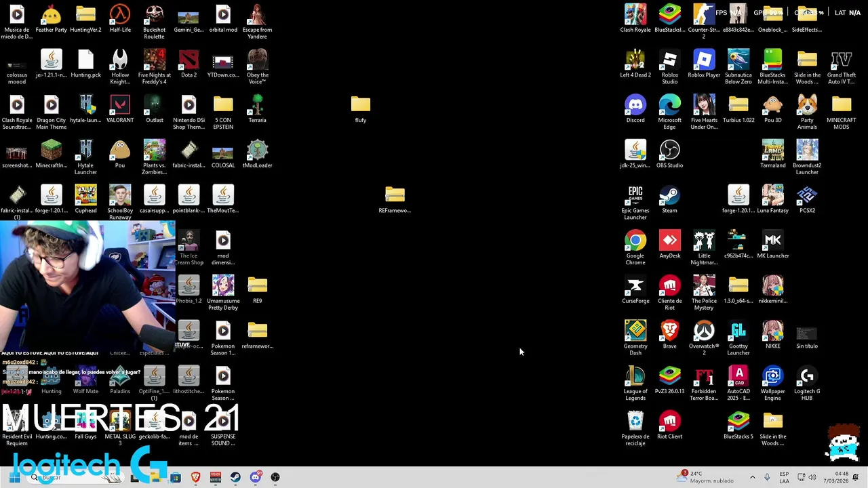This screenshot has height=488, width=868.
Task: Expand the hidden system tray icons
Action: (x=752, y=477)
